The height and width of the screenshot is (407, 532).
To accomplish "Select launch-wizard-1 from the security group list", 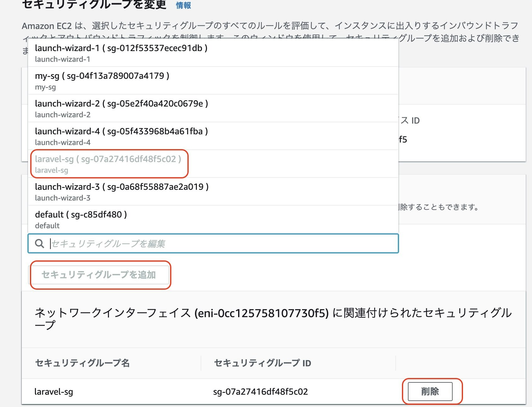I will tap(121, 53).
